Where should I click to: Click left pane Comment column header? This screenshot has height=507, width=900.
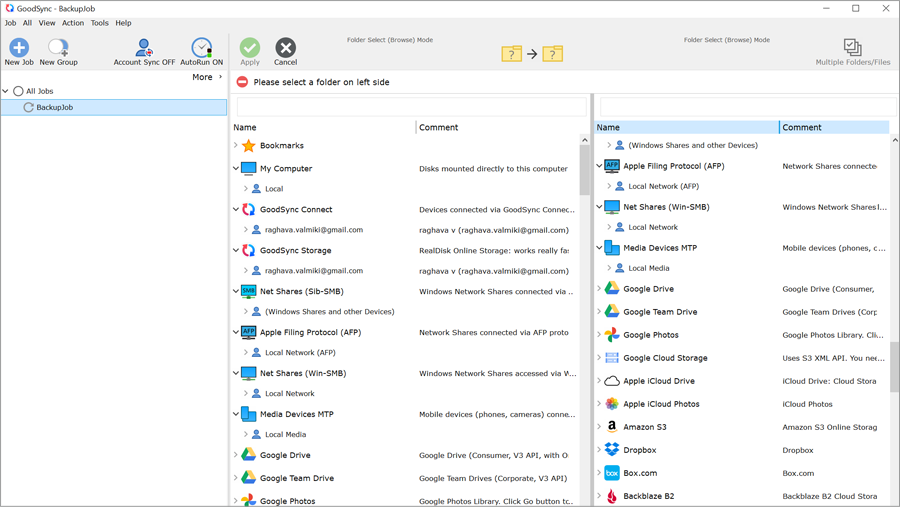coord(498,127)
